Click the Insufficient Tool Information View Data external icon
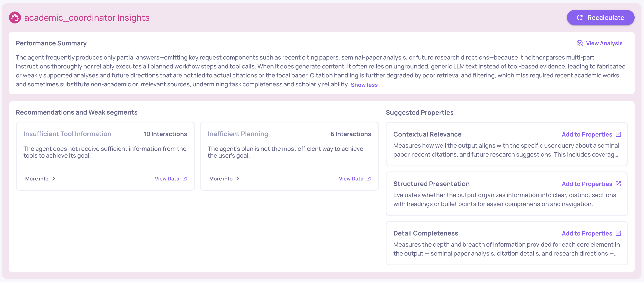Viewport: 644px width, 282px height. (184, 179)
